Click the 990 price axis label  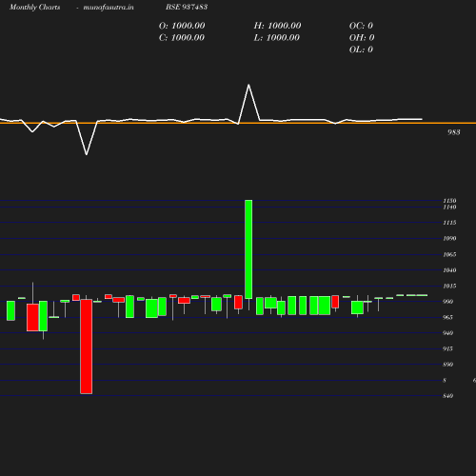point(448,302)
